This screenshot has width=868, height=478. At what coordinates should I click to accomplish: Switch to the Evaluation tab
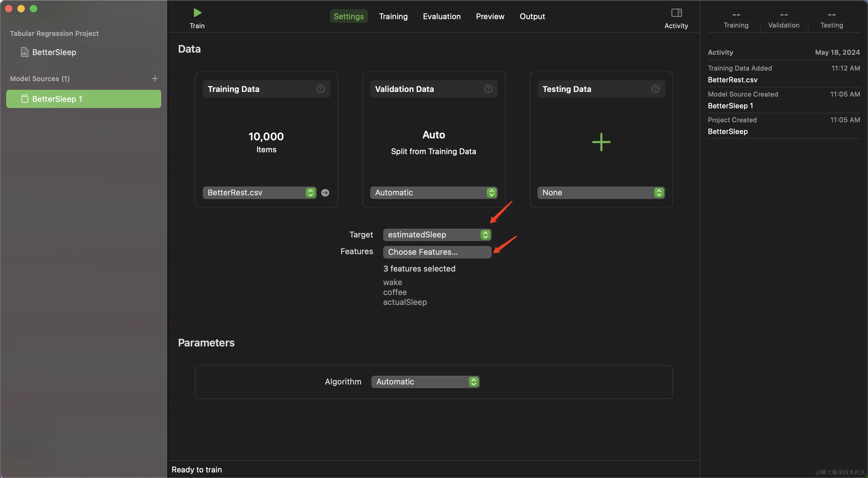[x=441, y=16]
